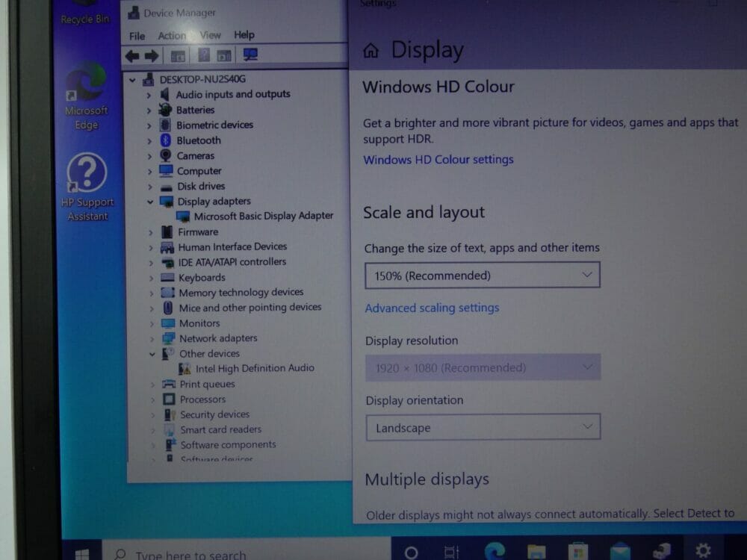Launch Microsoft Edge from the taskbar
747x560 pixels.
(x=495, y=551)
